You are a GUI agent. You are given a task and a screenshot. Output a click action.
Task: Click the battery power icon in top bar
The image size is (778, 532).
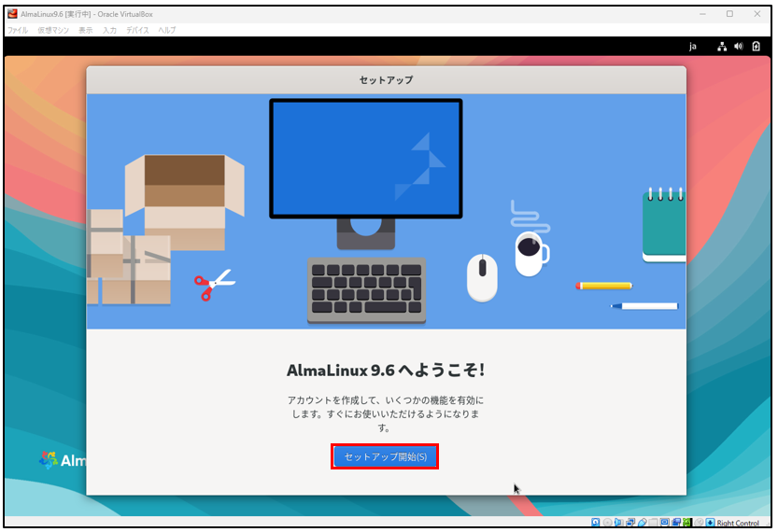(756, 46)
